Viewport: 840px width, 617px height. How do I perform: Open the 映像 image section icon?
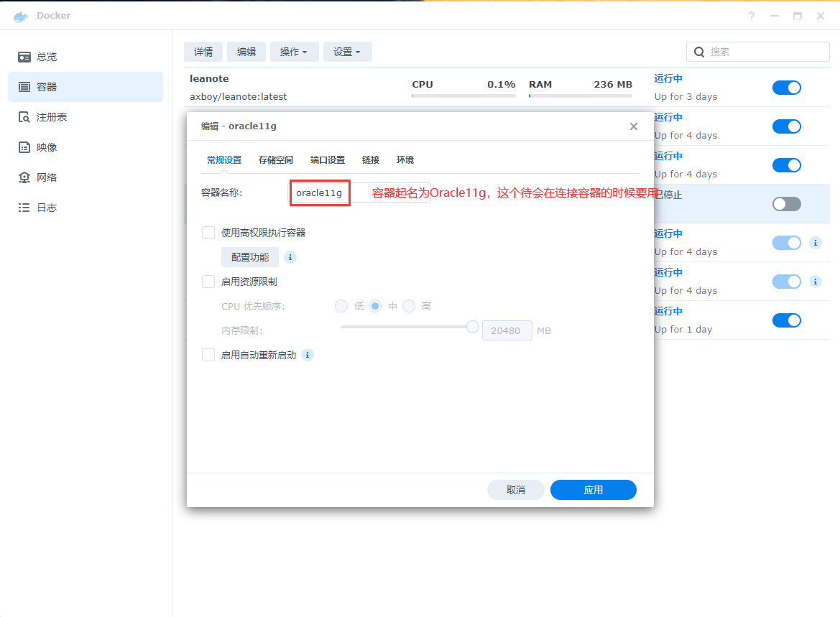pos(24,147)
